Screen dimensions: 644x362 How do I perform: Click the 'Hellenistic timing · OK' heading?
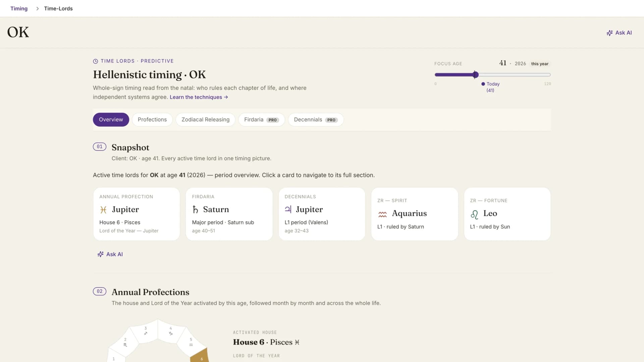click(x=149, y=74)
